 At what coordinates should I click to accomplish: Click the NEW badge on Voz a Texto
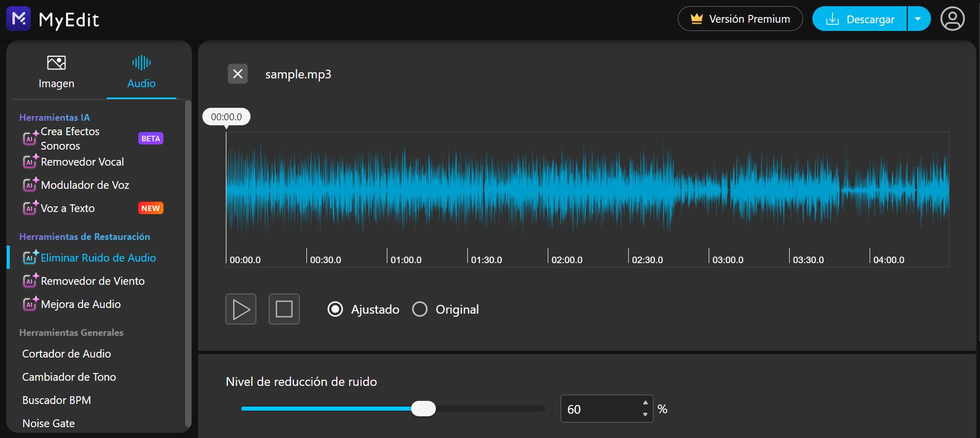[x=151, y=208]
